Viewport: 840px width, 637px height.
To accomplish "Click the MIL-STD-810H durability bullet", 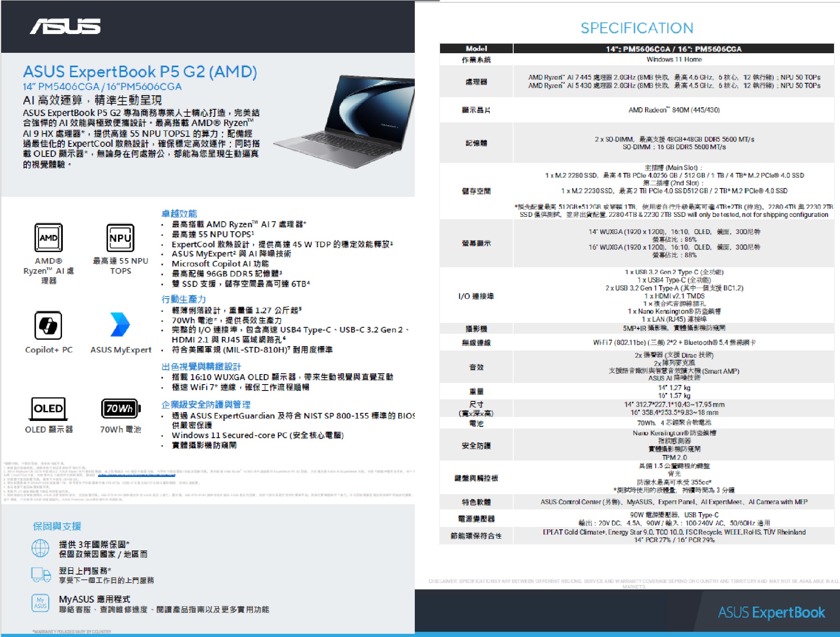I will (x=252, y=350).
